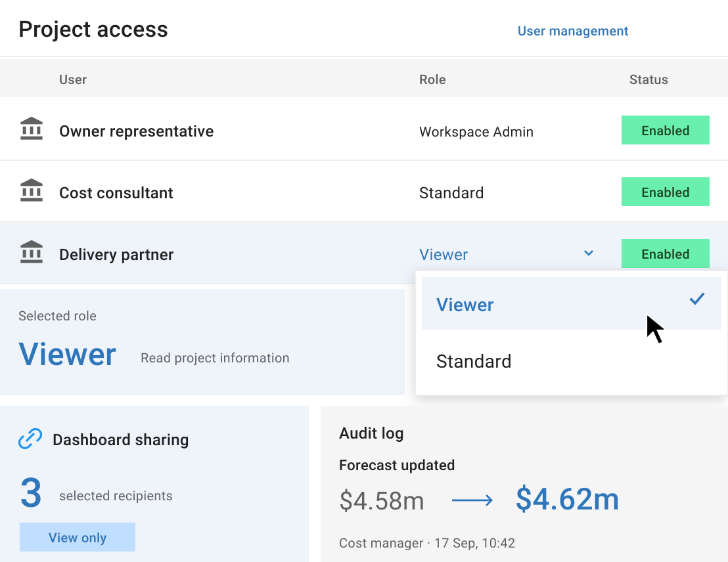Click the Audit log heading

pyautogui.click(x=371, y=433)
